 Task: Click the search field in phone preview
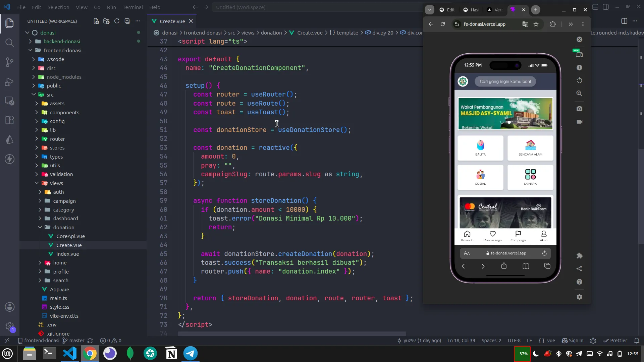pos(505,81)
